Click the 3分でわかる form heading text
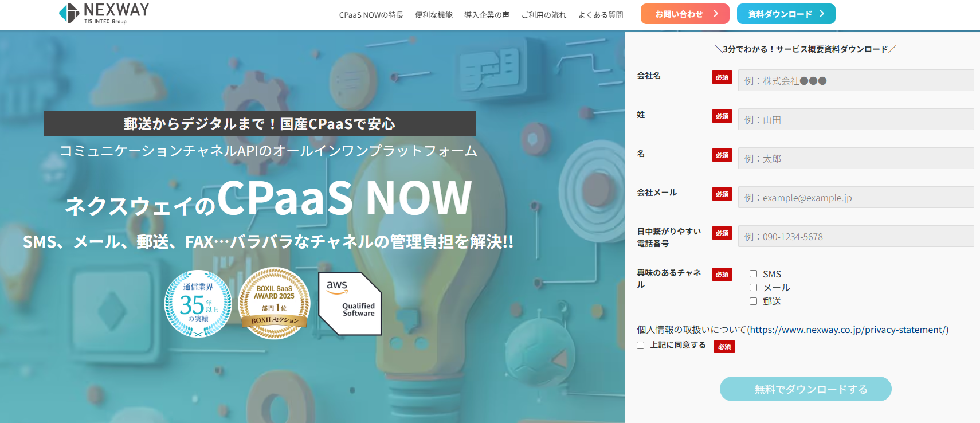The height and width of the screenshot is (423, 980). pyautogui.click(x=805, y=49)
